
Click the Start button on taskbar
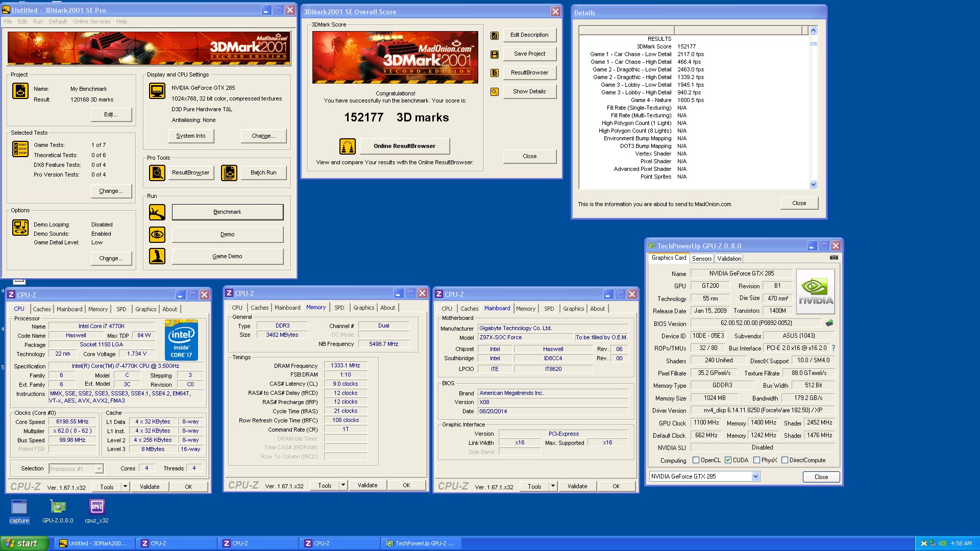click(24, 543)
